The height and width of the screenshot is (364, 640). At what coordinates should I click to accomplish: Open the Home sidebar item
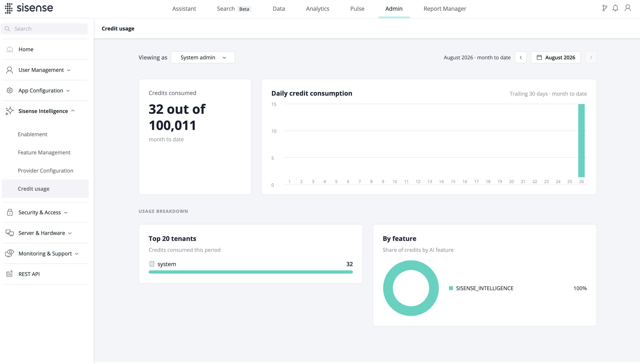tap(45, 49)
